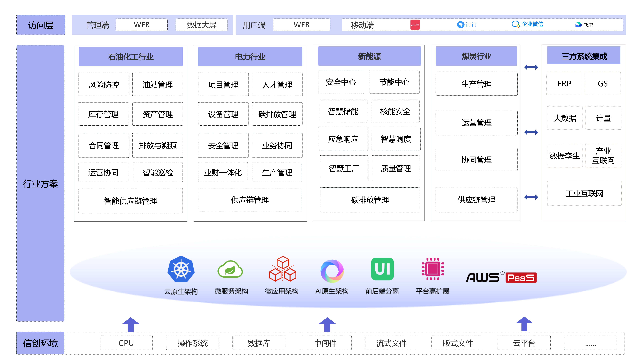Select the 工业互联网 box

[x=584, y=193]
